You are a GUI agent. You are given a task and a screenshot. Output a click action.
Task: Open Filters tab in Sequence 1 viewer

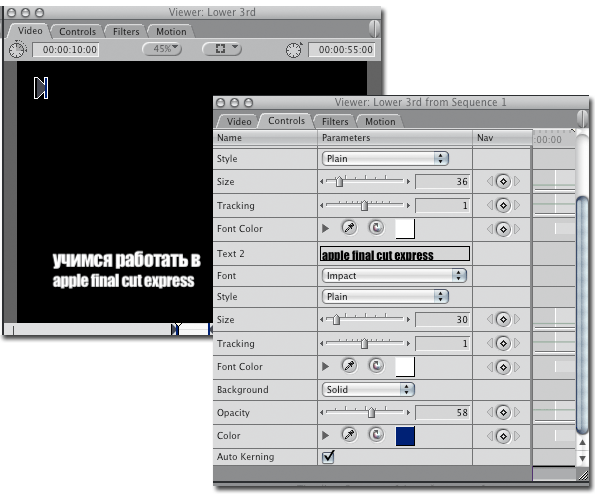[x=335, y=121]
